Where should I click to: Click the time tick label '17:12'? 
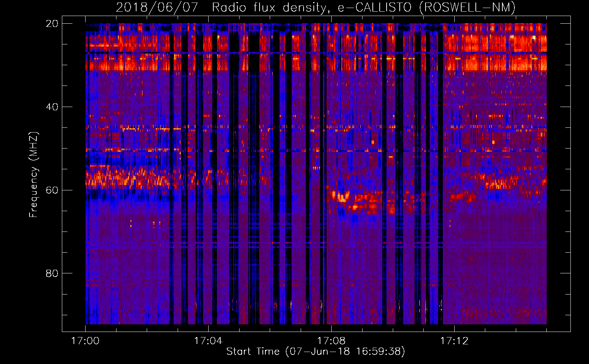[454, 341]
